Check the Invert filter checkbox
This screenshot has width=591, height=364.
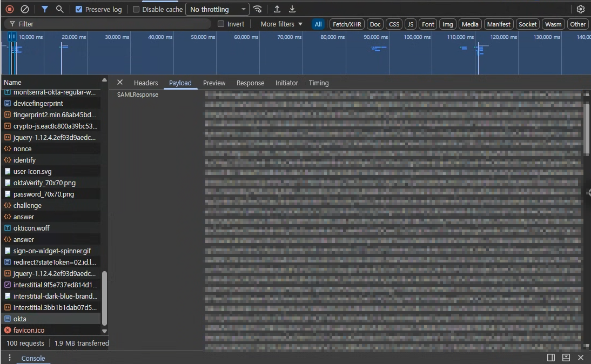221,24
